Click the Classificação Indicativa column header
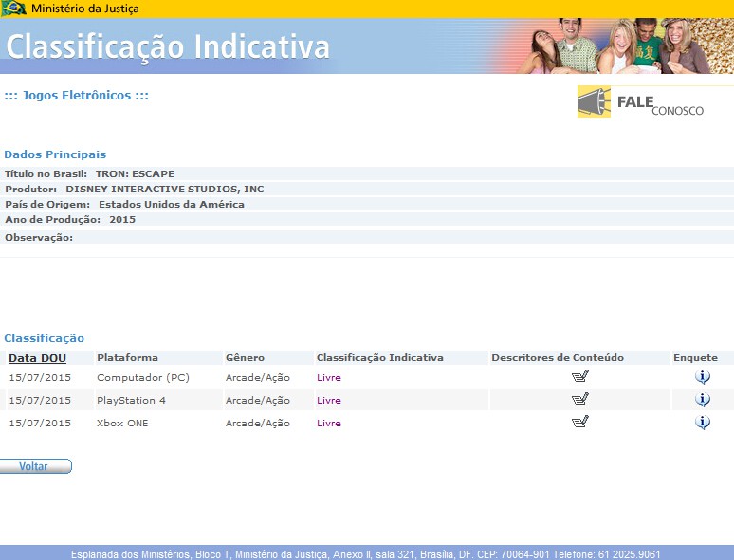This screenshot has height=560, width=734. click(380, 358)
